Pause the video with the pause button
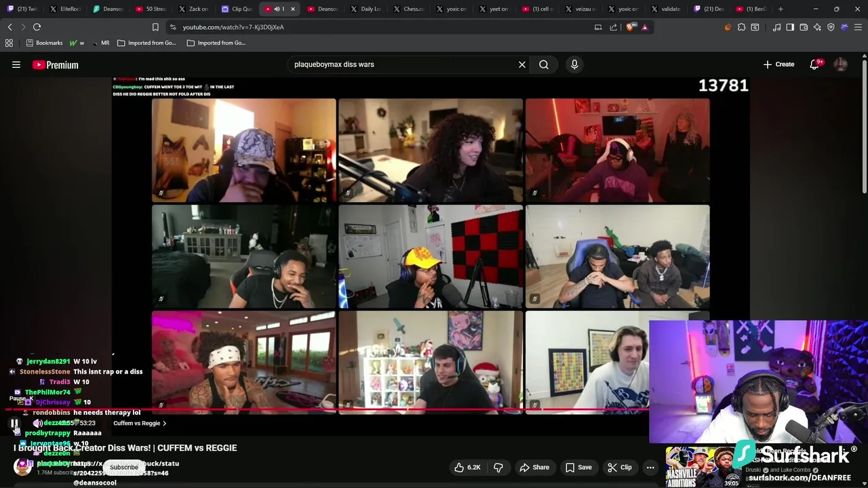 [x=14, y=424]
